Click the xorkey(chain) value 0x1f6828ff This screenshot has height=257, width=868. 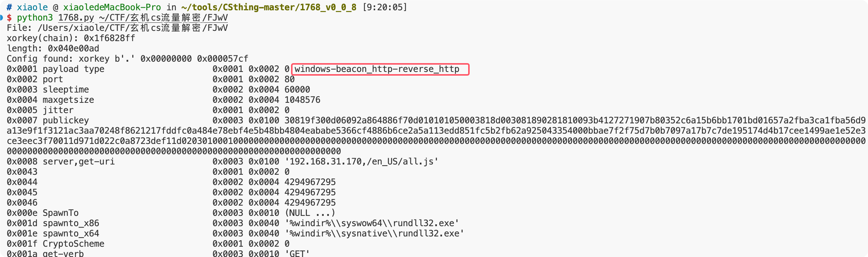[110, 38]
